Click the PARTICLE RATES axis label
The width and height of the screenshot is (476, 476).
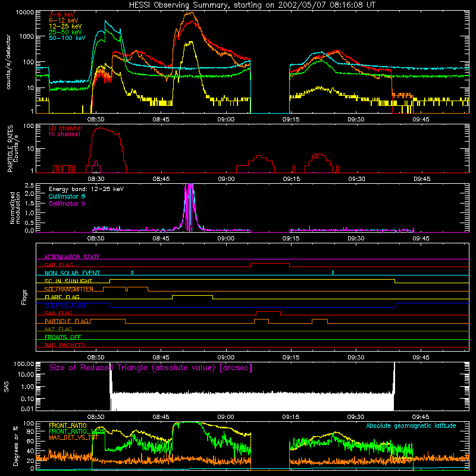(x=10, y=149)
